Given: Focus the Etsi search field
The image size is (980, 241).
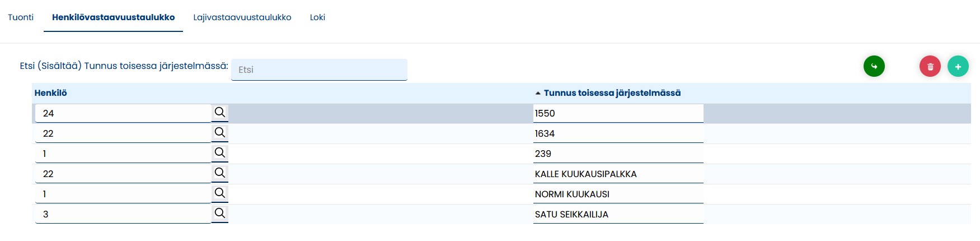Looking at the screenshot, I should click(x=319, y=69).
